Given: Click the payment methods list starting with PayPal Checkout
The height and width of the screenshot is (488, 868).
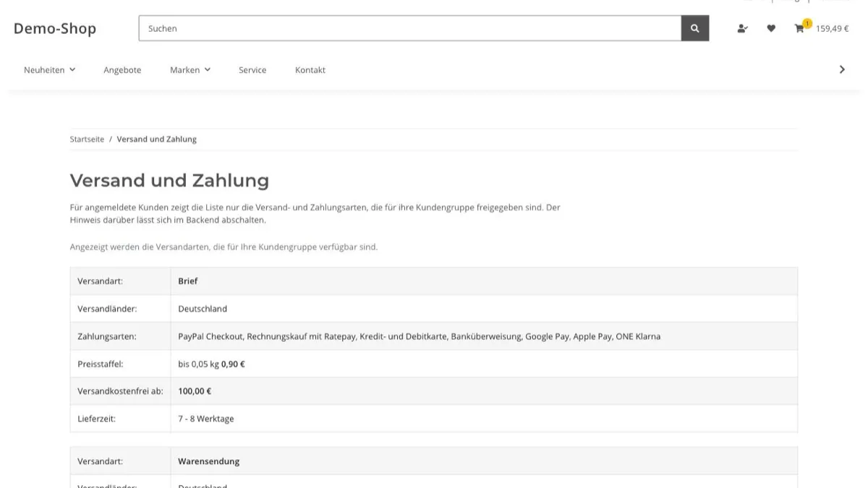Looking at the screenshot, I should pos(420,336).
